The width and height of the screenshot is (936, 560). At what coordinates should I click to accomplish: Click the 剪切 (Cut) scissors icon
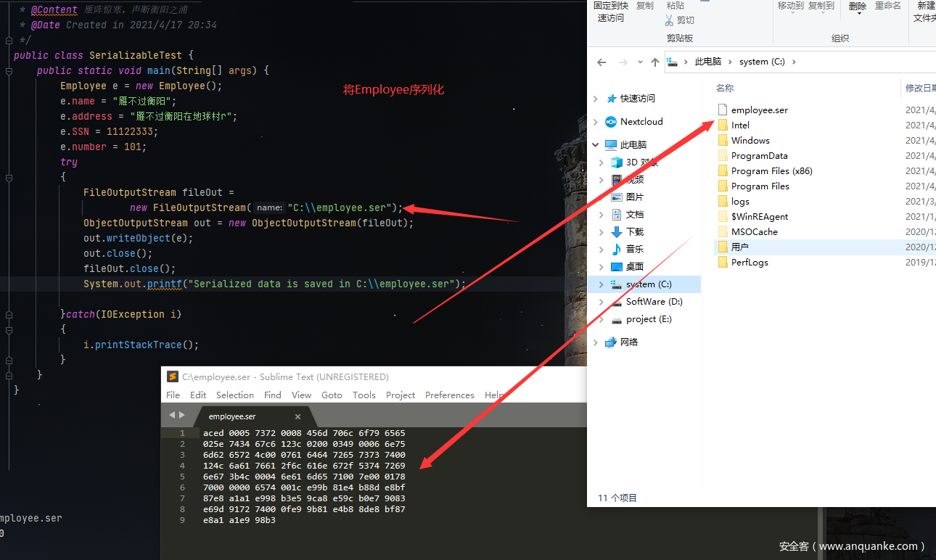(669, 20)
